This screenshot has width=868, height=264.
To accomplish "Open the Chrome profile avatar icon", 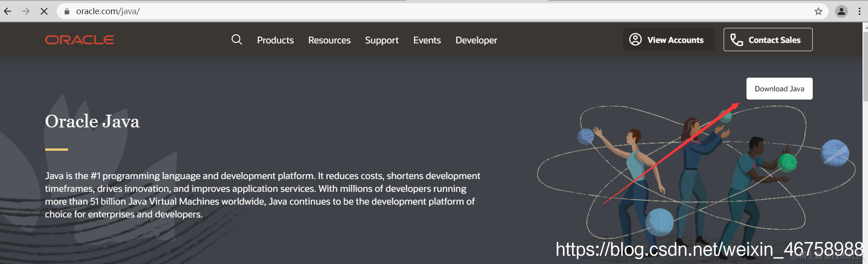I will (842, 11).
